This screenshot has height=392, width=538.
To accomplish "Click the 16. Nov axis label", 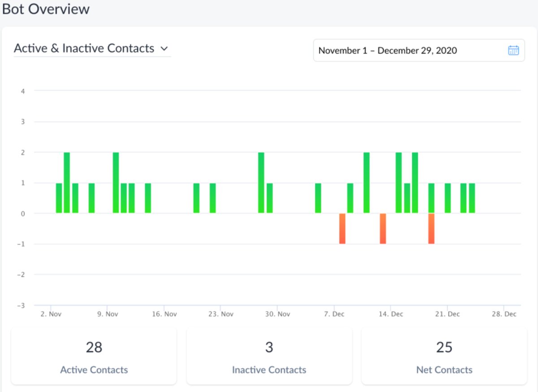I will 165,314.
